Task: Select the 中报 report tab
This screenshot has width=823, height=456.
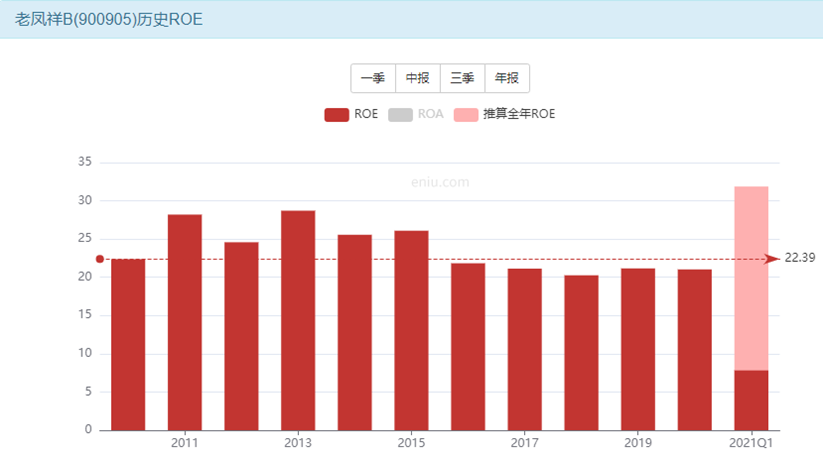Action: (417, 78)
